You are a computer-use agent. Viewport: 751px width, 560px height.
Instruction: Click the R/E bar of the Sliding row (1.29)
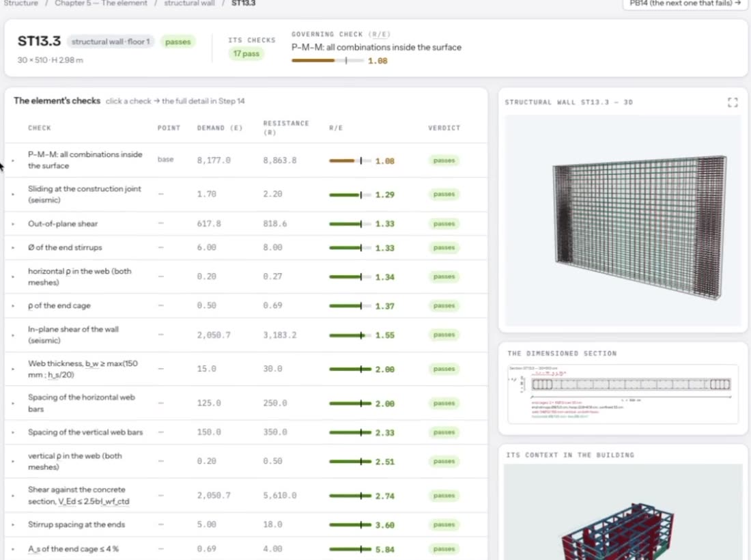(350, 195)
